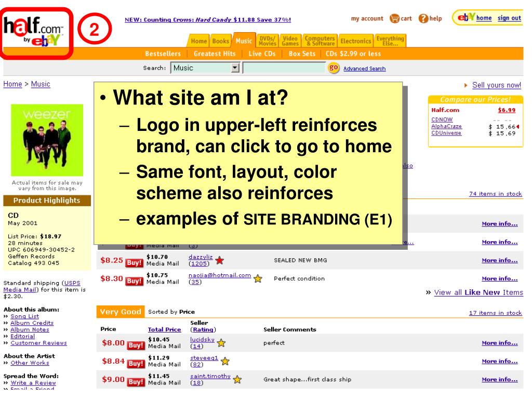Click the eBay logo beside home link
Image resolution: width=532 pixels, height=399 pixels.
coord(467,17)
